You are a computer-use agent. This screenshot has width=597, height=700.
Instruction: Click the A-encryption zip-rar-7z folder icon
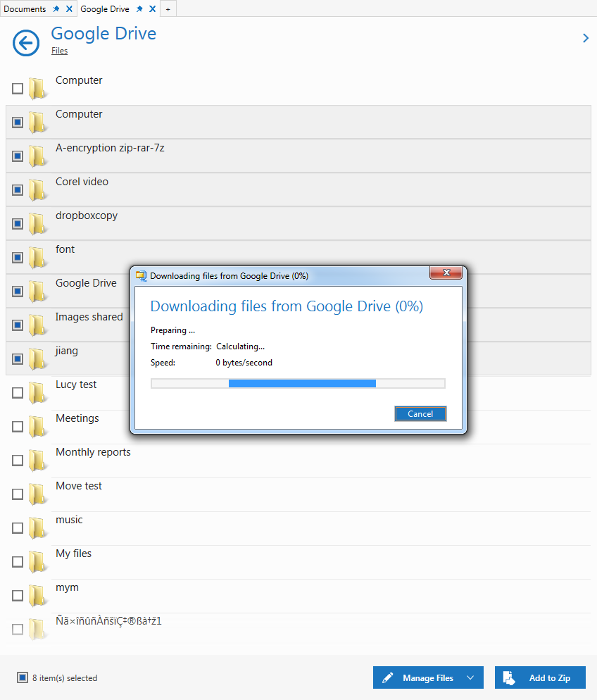click(38, 156)
